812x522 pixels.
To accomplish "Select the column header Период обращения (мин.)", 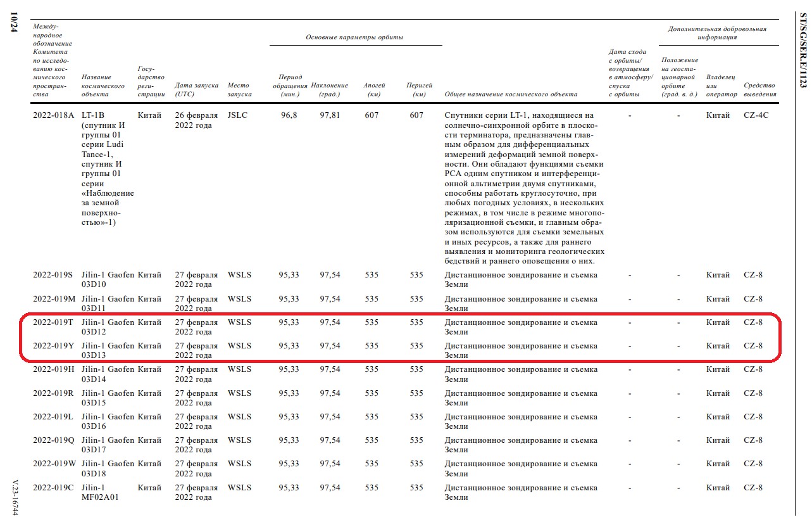I will [290, 86].
